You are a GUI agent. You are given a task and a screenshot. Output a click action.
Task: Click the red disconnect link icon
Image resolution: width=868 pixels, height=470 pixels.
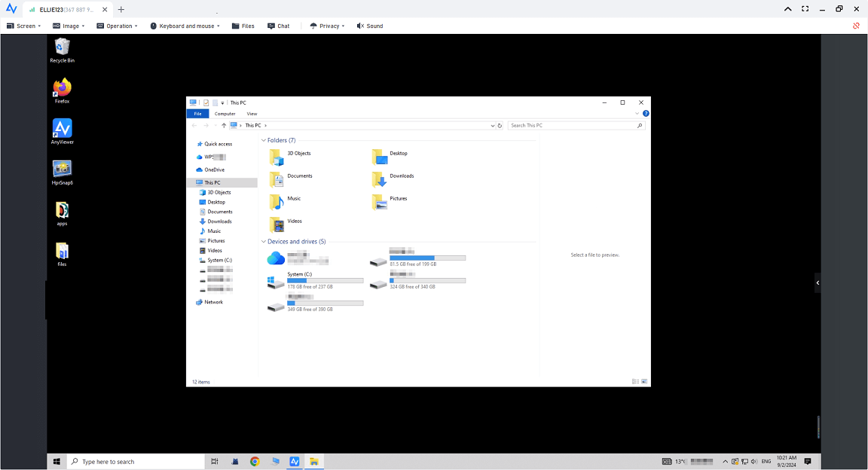(856, 26)
